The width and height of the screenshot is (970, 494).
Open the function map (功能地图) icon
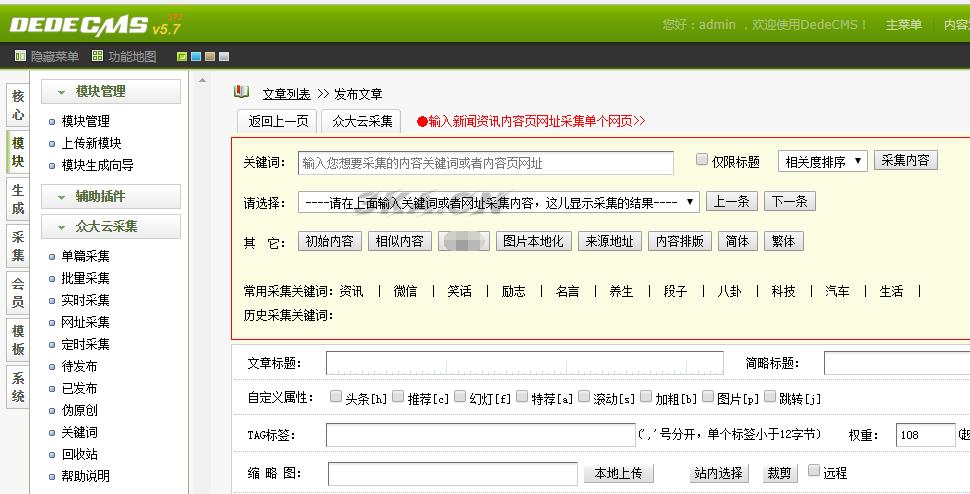tap(97, 57)
